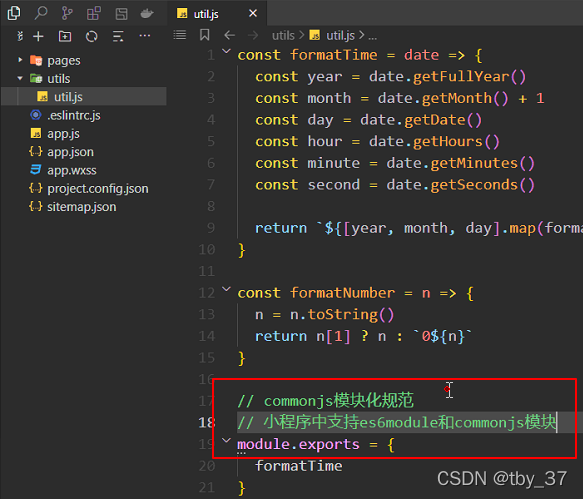Click formatTime inside module.exports on line 20
This screenshot has width=583, height=499.
(299, 466)
